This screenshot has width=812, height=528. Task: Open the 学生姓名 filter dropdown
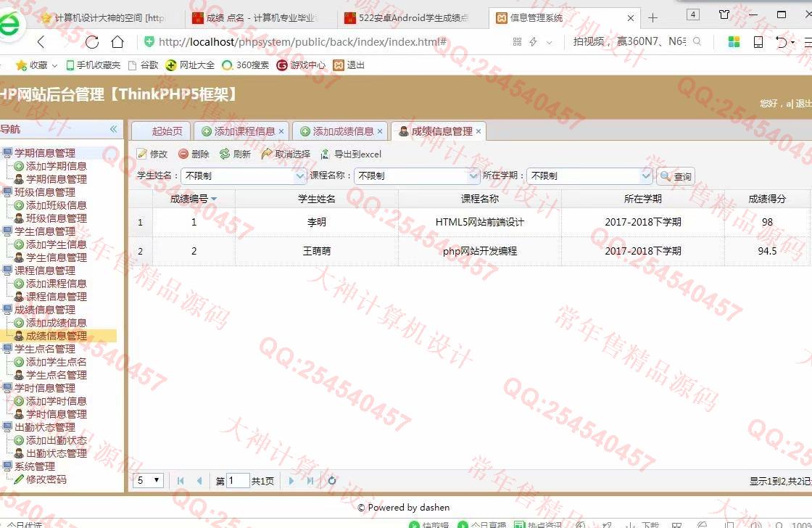300,176
